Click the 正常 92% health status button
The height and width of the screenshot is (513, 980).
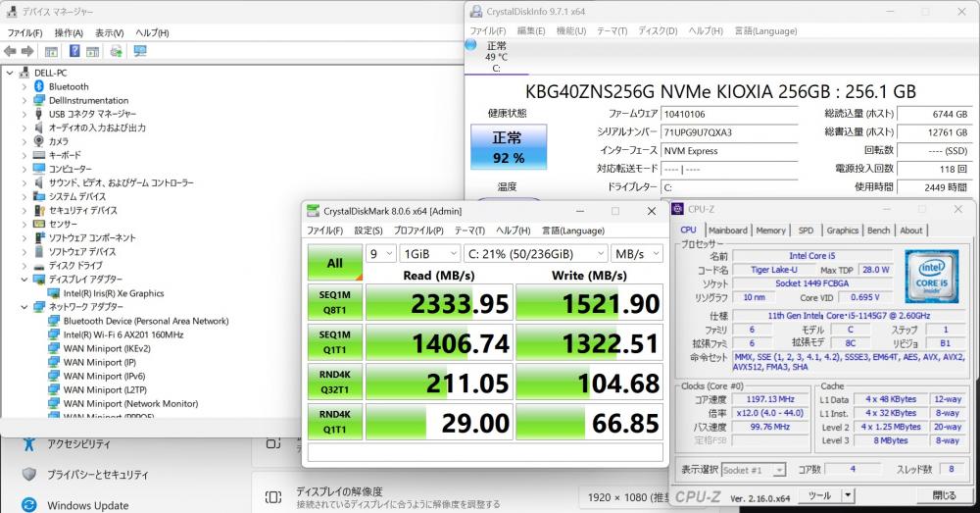click(508, 147)
